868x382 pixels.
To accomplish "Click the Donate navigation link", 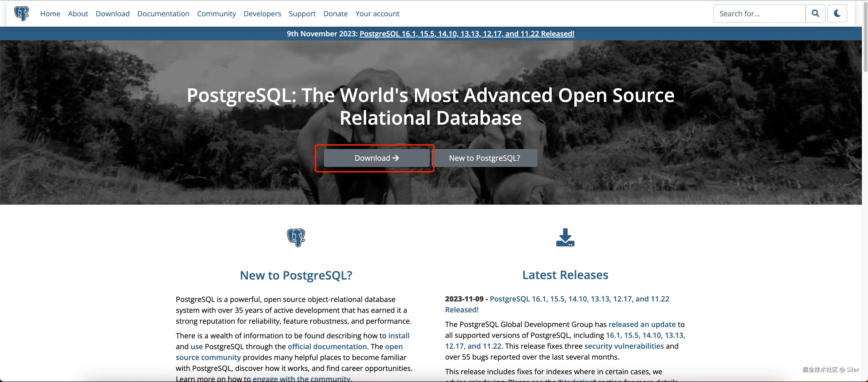I will (335, 14).
